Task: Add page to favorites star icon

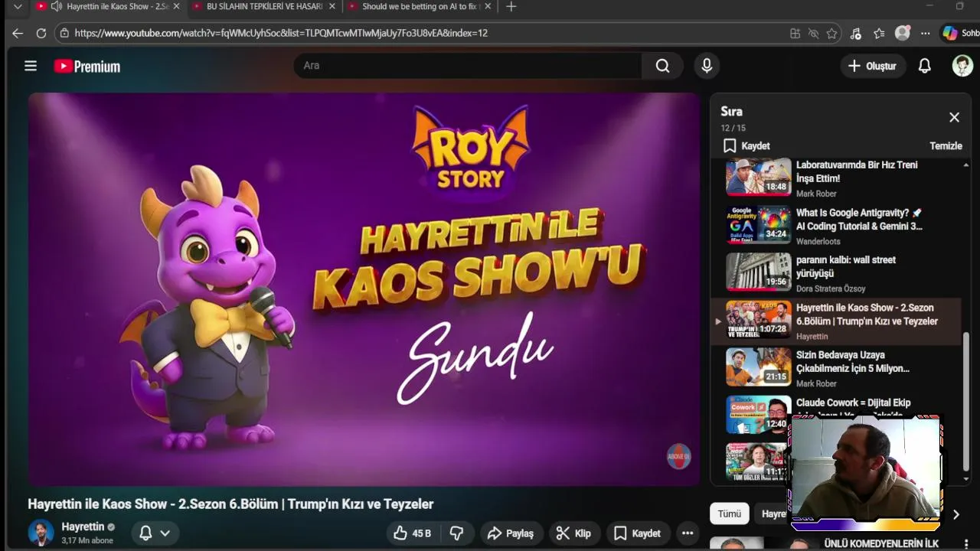Action: point(831,33)
